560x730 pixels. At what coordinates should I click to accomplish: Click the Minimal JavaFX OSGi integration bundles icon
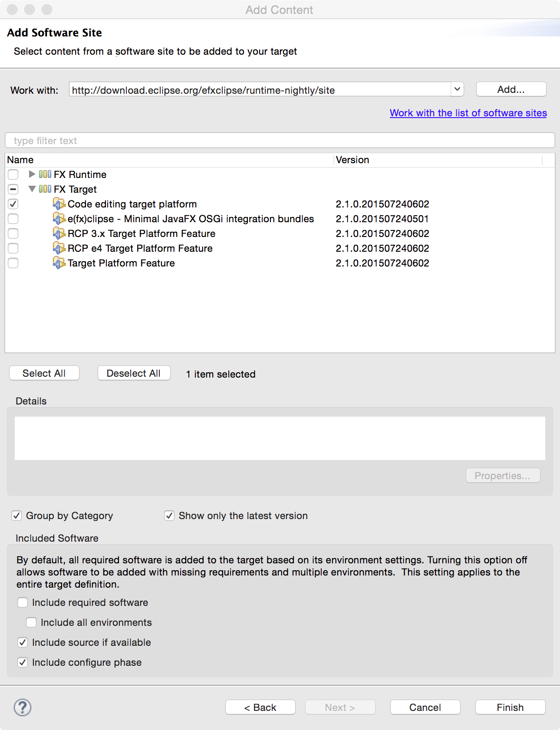(59, 219)
